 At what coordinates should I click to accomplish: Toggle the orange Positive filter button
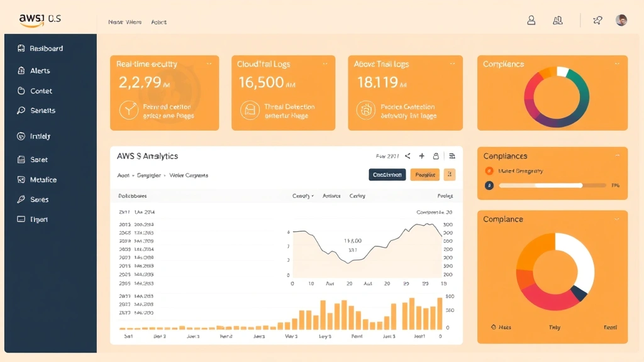425,174
